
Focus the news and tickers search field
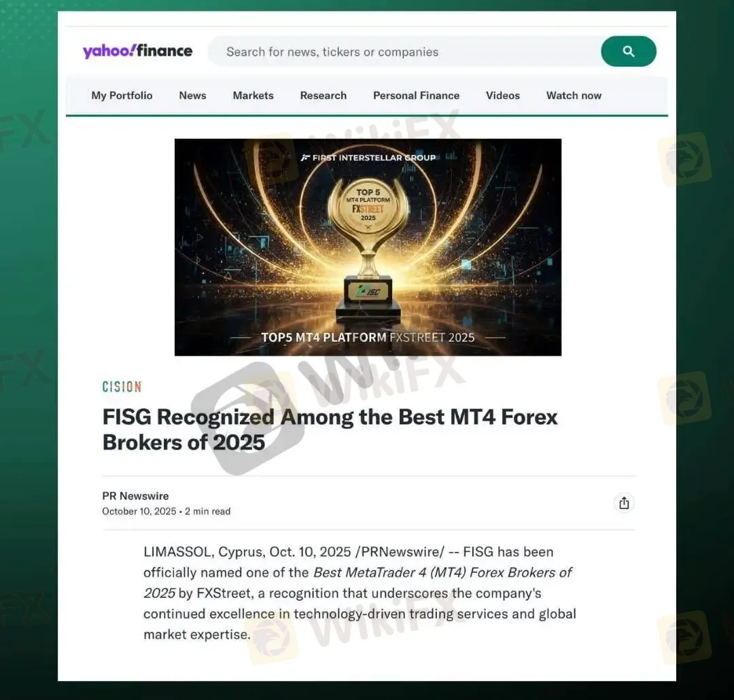[x=405, y=52]
